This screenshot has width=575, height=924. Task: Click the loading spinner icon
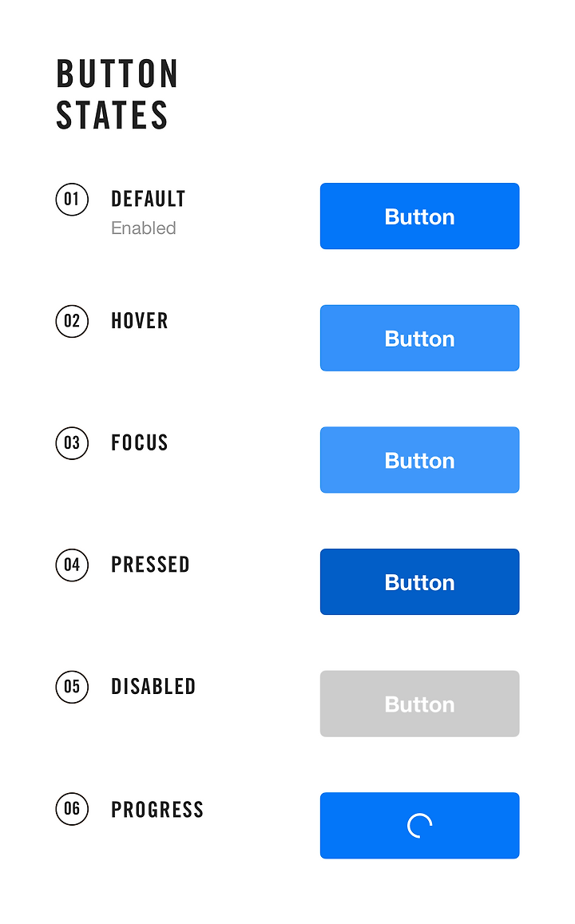point(419,826)
